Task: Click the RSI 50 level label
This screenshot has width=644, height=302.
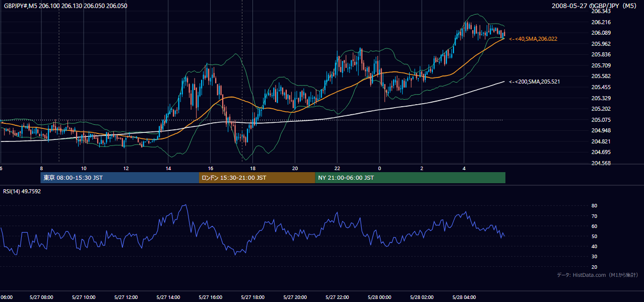Action: (594, 236)
